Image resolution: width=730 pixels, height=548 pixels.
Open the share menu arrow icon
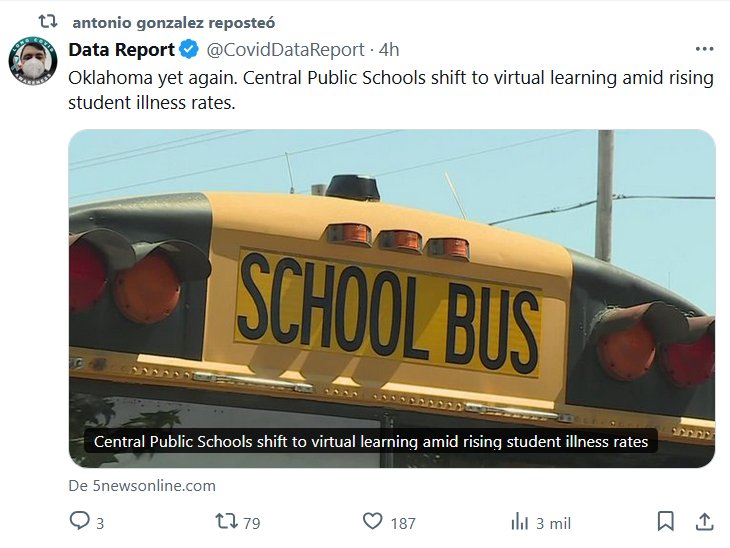tap(704, 521)
